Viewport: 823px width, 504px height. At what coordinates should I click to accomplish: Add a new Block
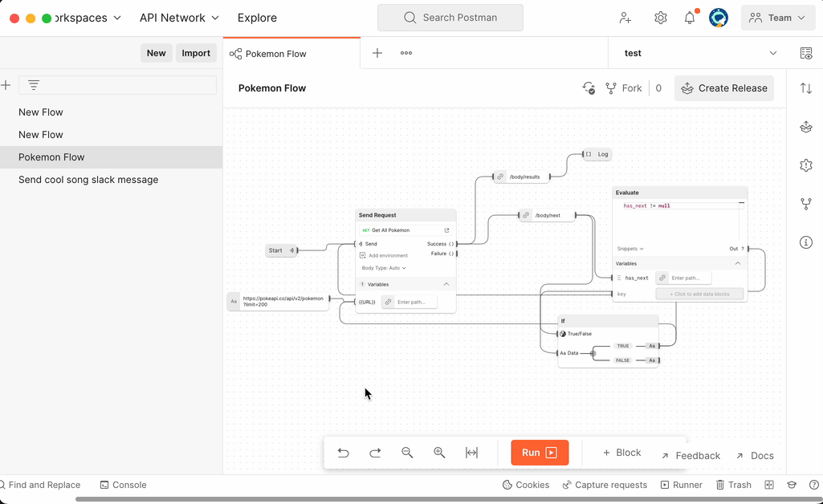coord(621,453)
